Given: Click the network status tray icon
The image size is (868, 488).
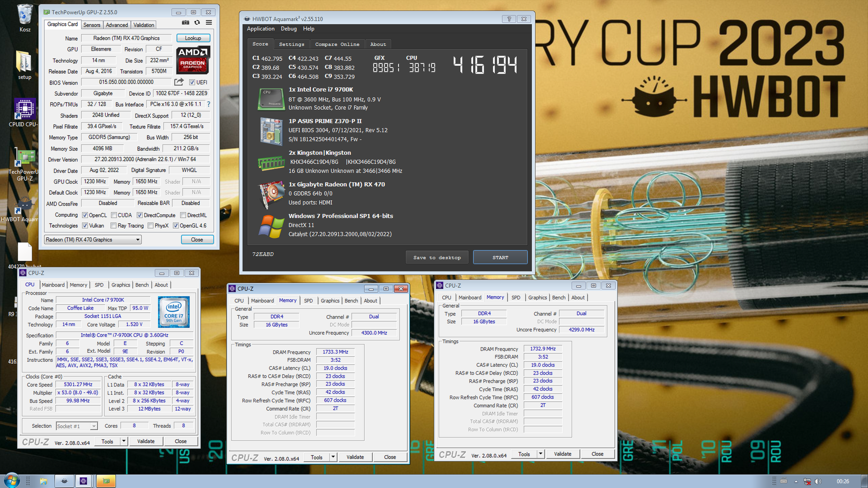Looking at the screenshot, I should [807, 482].
